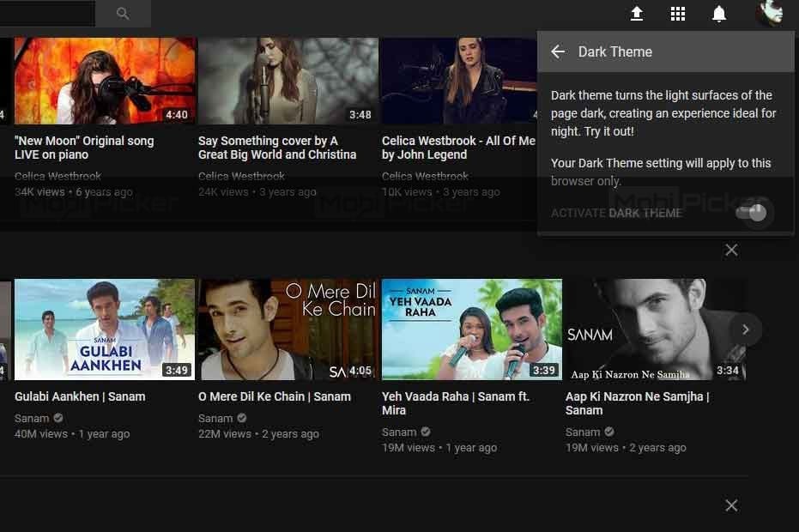
Task: Open Celica Westbrook channel under All Of Me video
Action: (x=425, y=176)
